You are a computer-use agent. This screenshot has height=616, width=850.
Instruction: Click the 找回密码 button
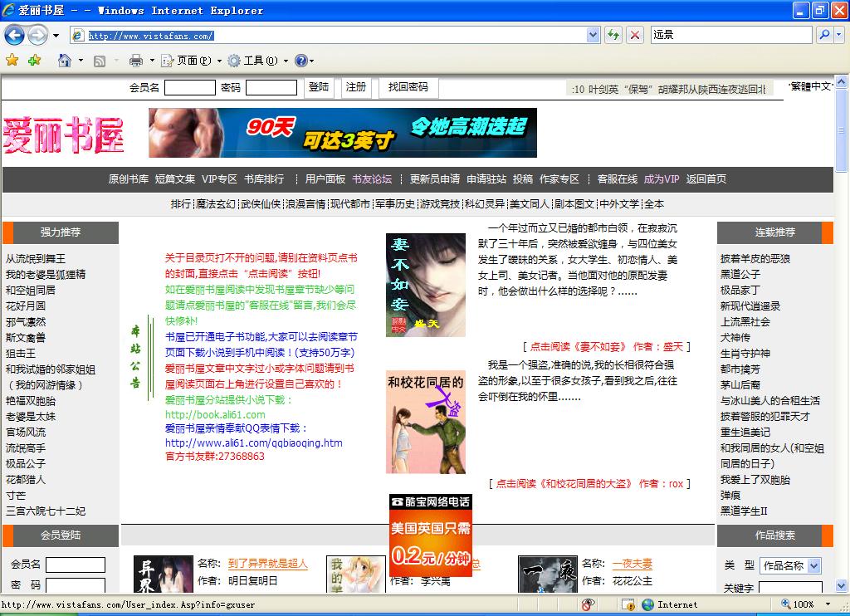[408, 87]
